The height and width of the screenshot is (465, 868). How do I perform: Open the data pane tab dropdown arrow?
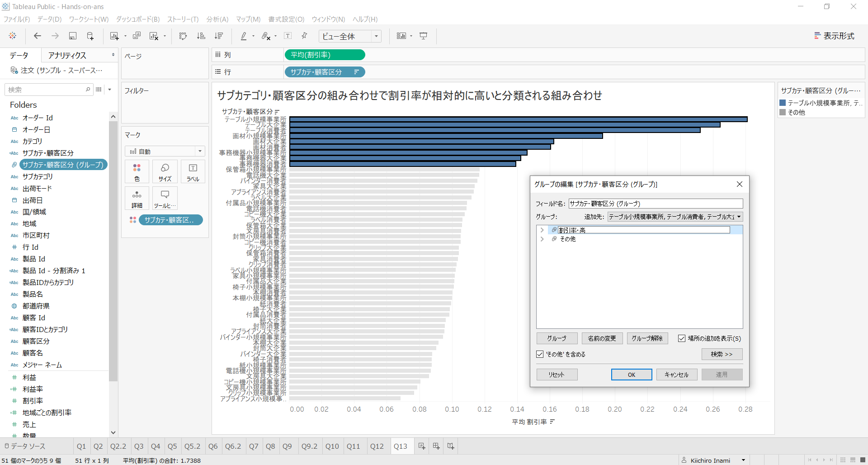pos(113,55)
